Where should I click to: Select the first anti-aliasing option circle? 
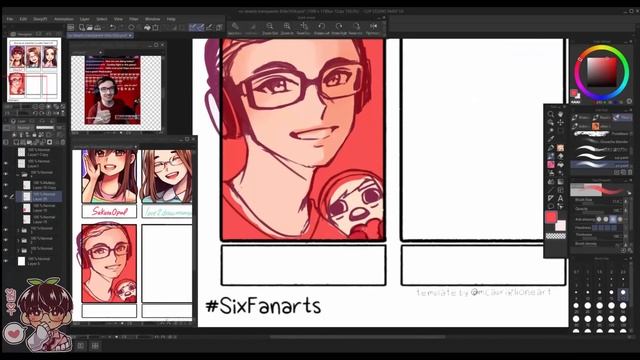(x=599, y=219)
